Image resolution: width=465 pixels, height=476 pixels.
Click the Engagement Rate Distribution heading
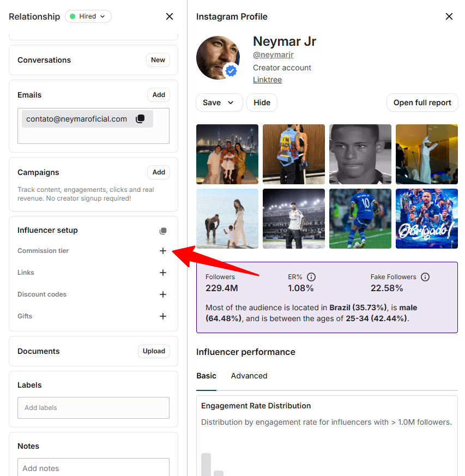(x=256, y=406)
